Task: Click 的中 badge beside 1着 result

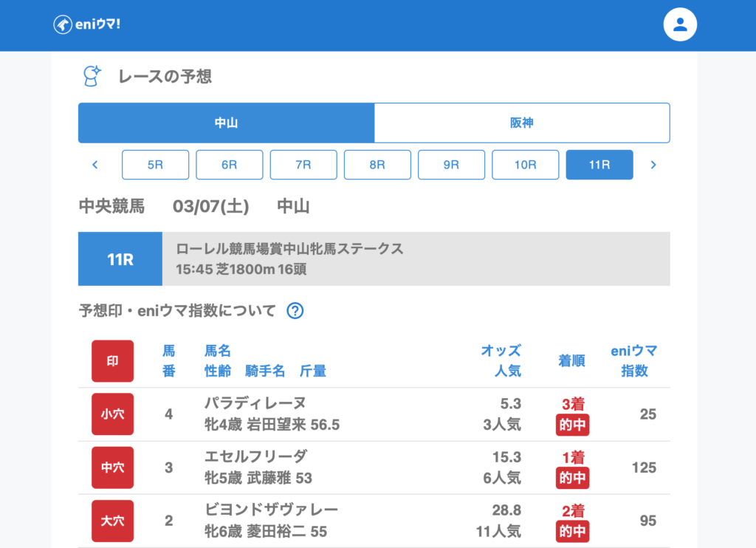Action: [572, 478]
